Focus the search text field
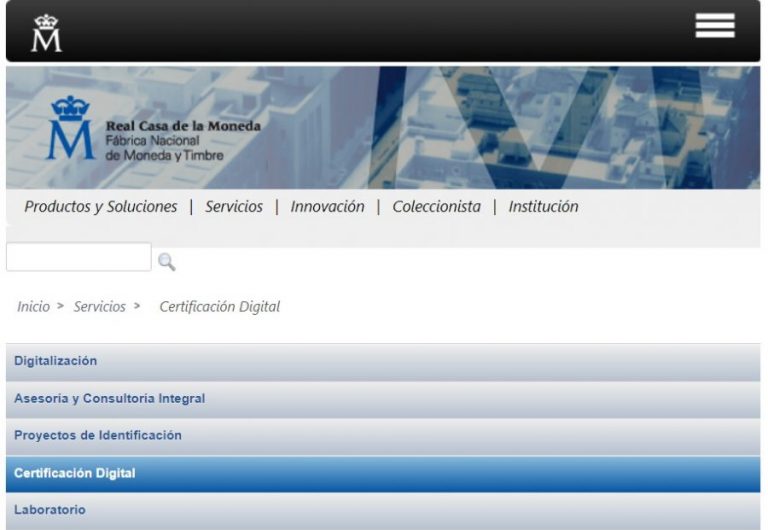The height and width of the screenshot is (530, 768). pyautogui.click(x=79, y=257)
